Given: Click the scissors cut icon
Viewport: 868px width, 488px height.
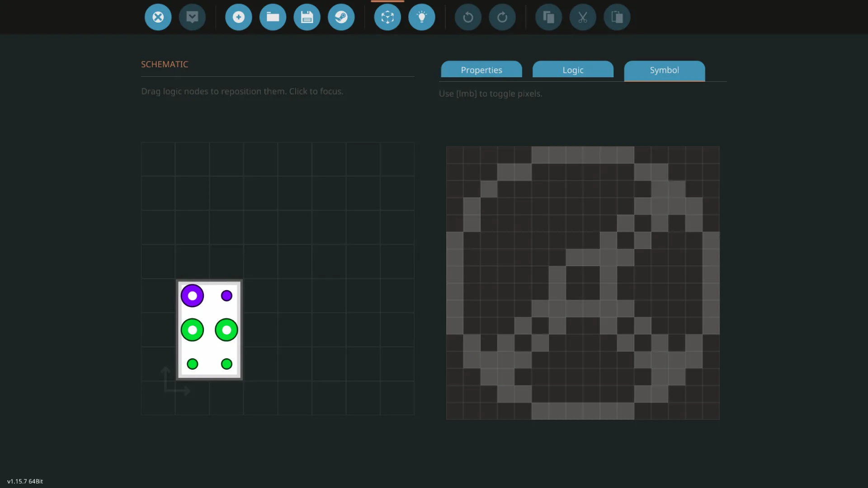Looking at the screenshot, I should click(x=583, y=17).
